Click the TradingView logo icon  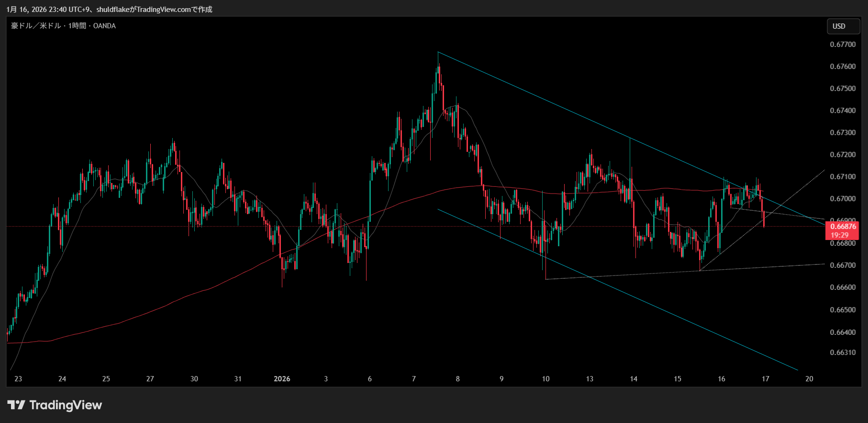point(16,405)
